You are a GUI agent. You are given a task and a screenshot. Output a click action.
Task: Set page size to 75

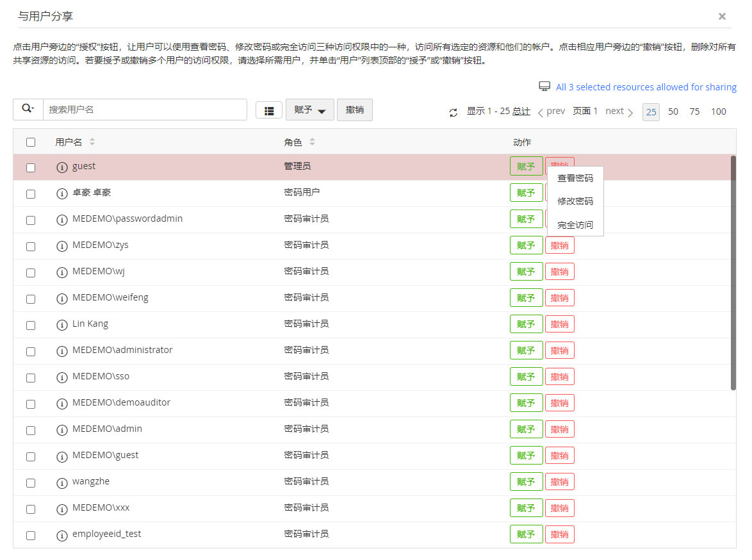click(x=694, y=111)
